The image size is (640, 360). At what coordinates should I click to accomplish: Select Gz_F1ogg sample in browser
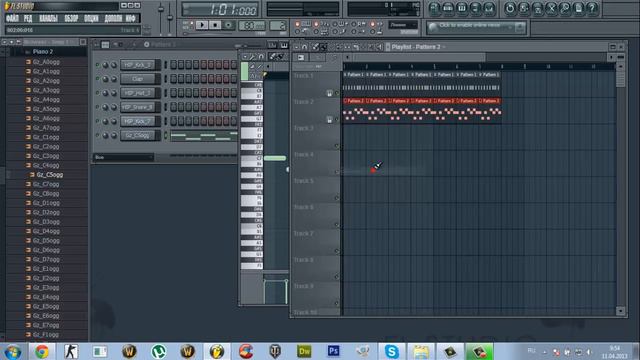pyautogui.click(x=45, y=335)
